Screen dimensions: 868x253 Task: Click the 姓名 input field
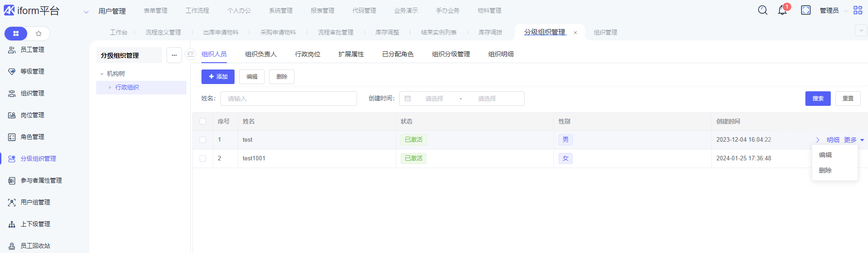289,99
